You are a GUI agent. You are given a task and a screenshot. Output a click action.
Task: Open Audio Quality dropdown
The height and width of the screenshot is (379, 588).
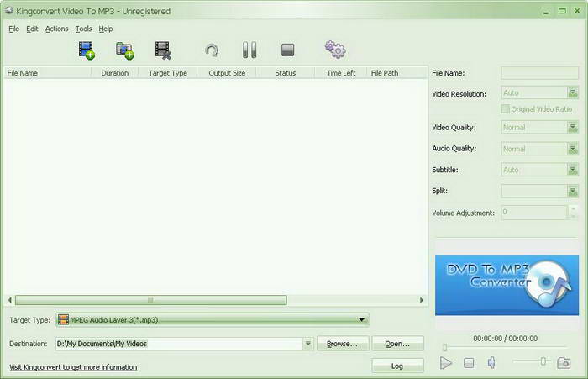click(x=573, y=149)
